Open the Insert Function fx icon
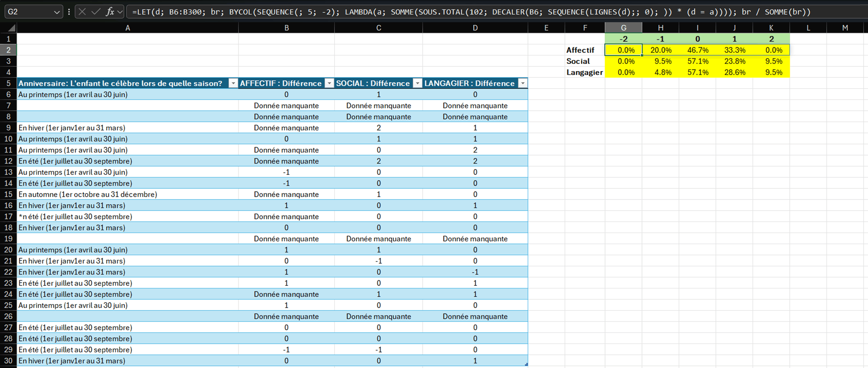This screenshot has height=368, width=868. tap(110, 12)
